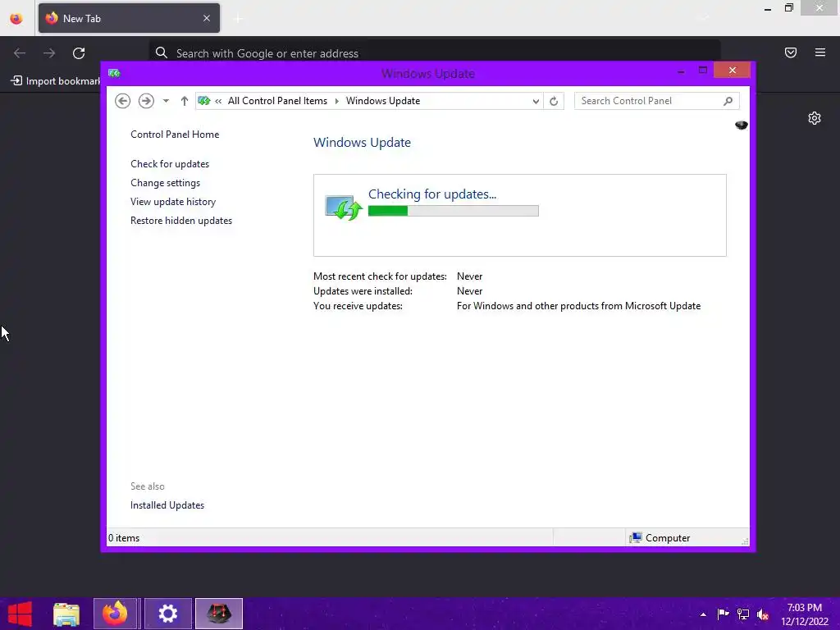Click the Windows Update breadcrumb segment
This screenshot has height=630, width=840.
click(383, 101)
